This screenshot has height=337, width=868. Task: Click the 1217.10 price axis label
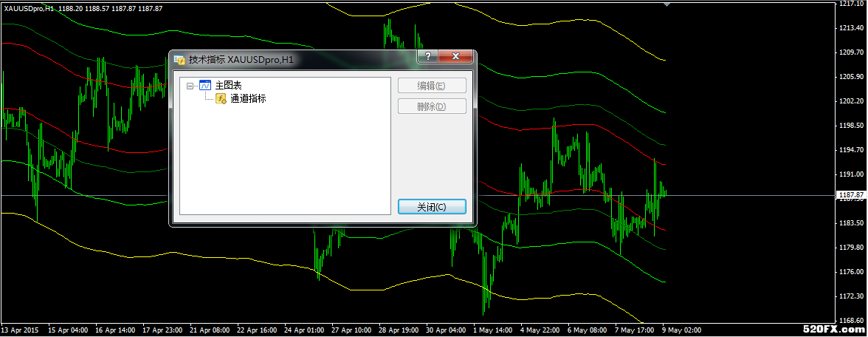pos(851,3)
